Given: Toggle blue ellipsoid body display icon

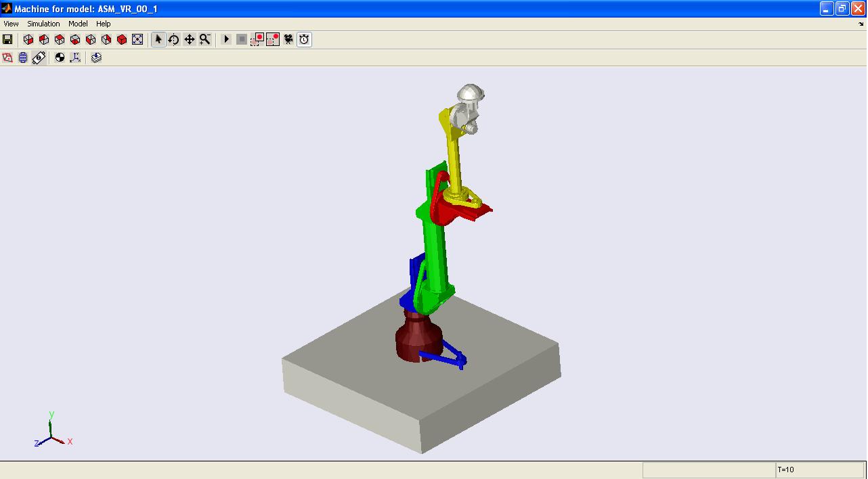Looking at the screenshot, I should pyautogui.click(x=23, y=58).
